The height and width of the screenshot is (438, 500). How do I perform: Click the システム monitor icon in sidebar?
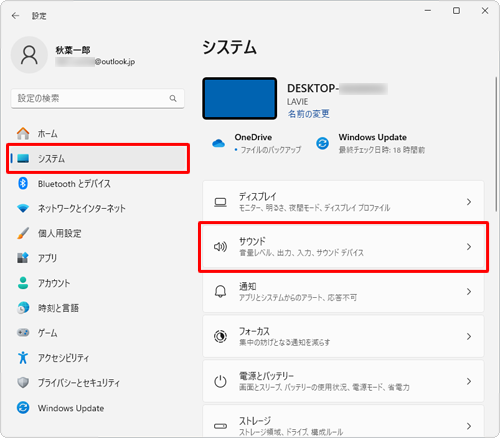click(x=23, y=158)
